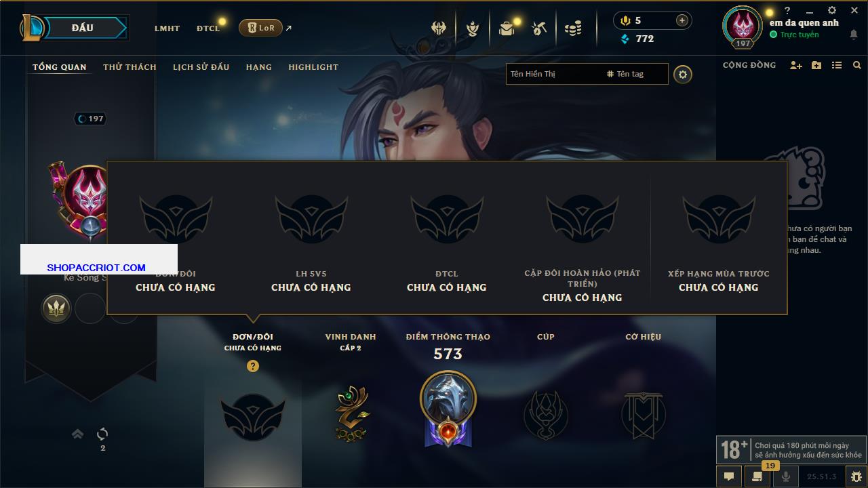Click the ĐẤU play button
The width and height of the screenshot is (868, 488).
(83, 28)
